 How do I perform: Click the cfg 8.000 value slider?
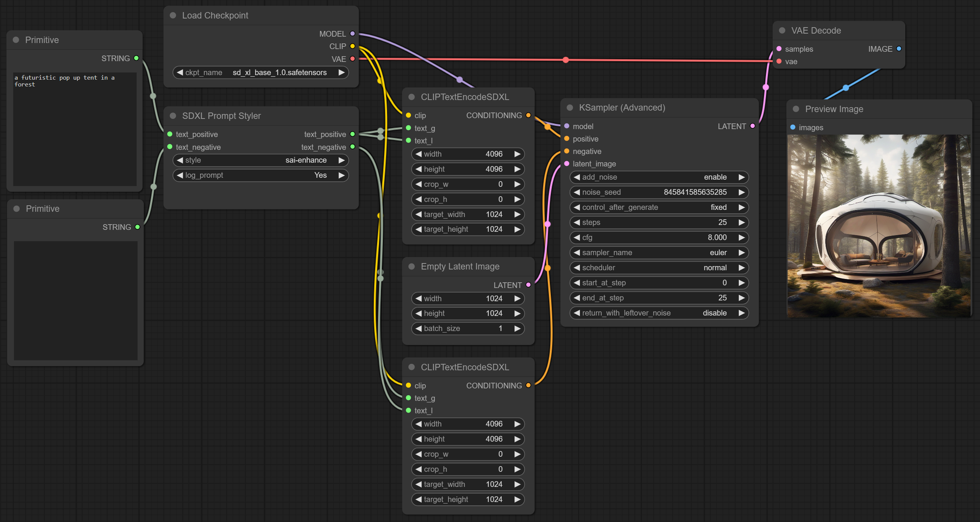[658, 237]
